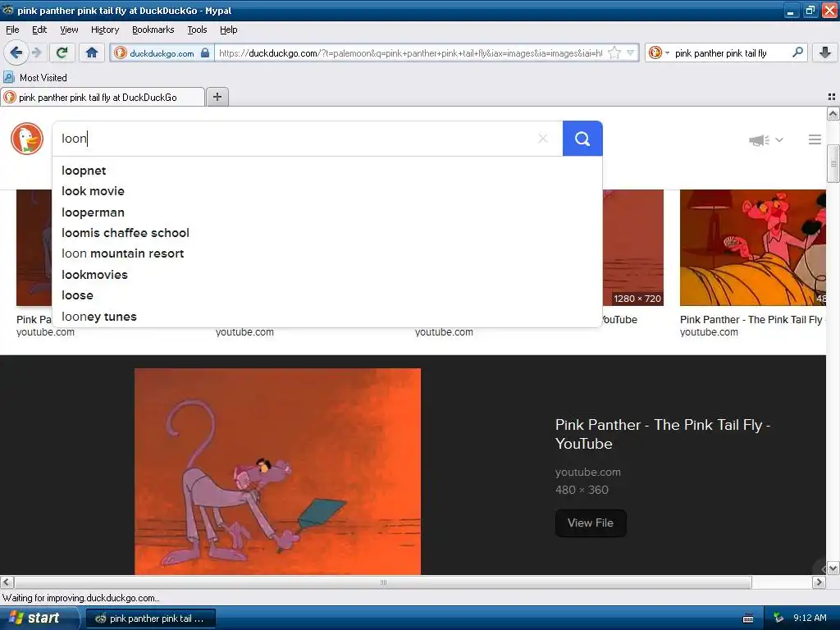Select the 'pink panther pink tail fly' tab
840x630 pixels.
point(103,98)
